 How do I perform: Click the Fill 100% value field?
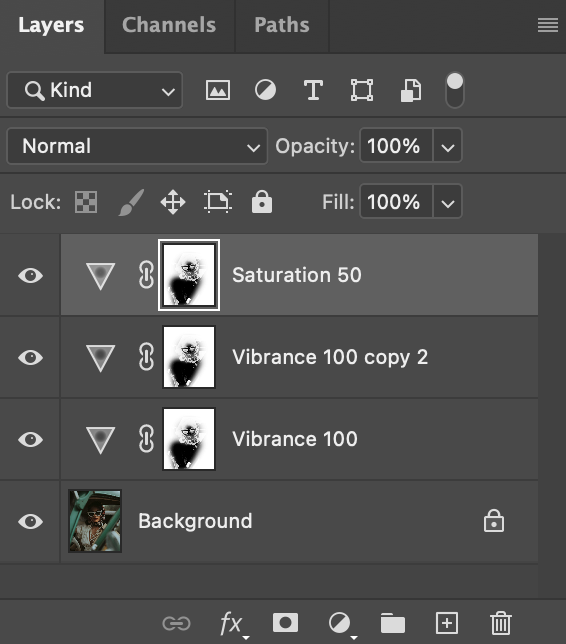click(x=396, y=202)
